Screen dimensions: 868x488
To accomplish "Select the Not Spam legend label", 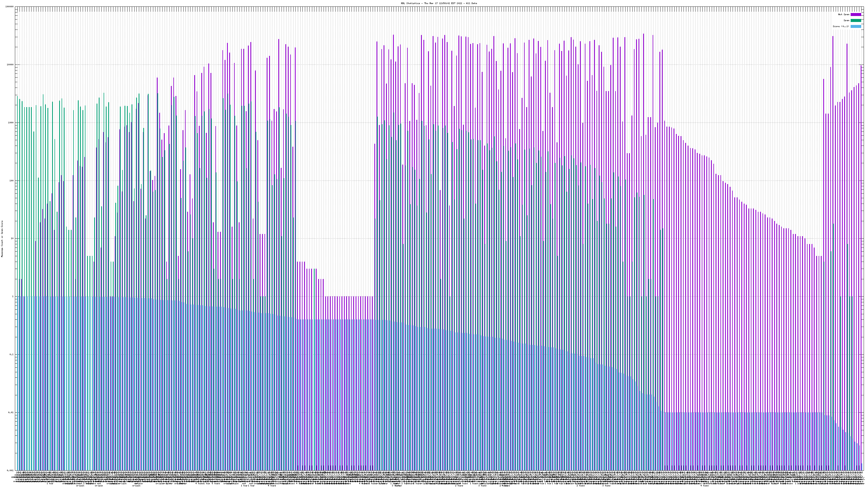I will 844,14.
